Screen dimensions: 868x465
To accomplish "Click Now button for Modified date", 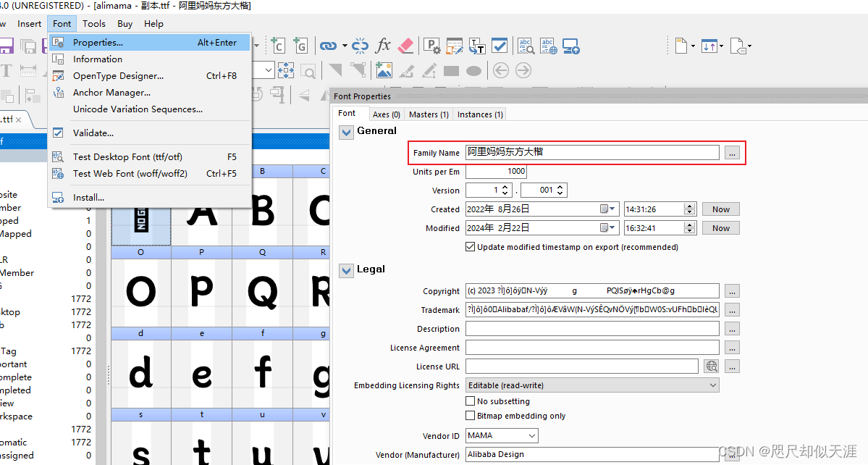I will tap(721, 228).
